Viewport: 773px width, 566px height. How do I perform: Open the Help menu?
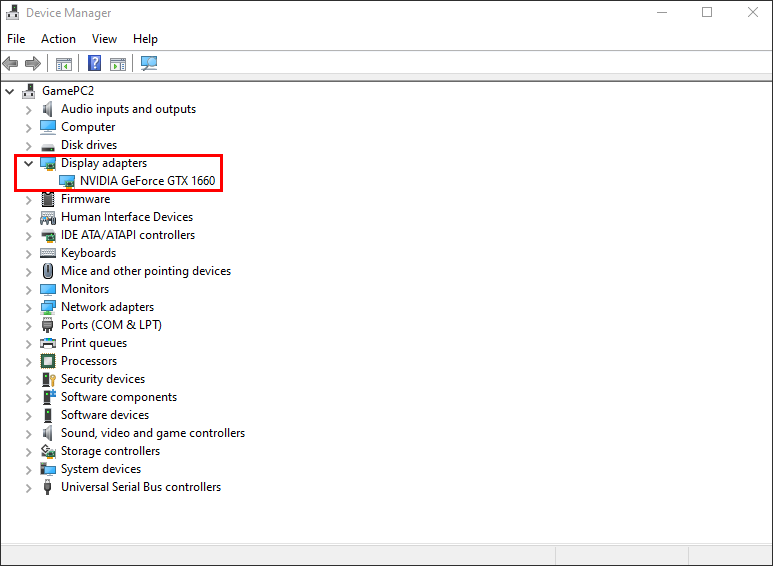coord(145,39)
